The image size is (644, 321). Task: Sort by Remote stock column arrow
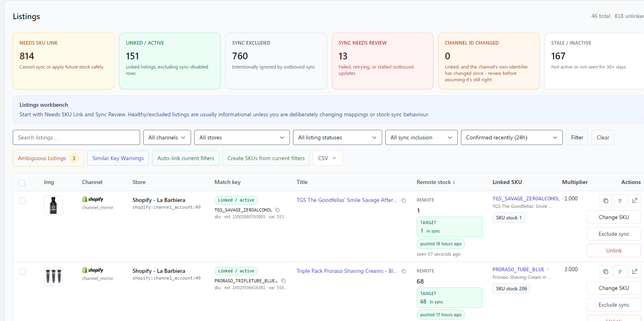(454, 182)
